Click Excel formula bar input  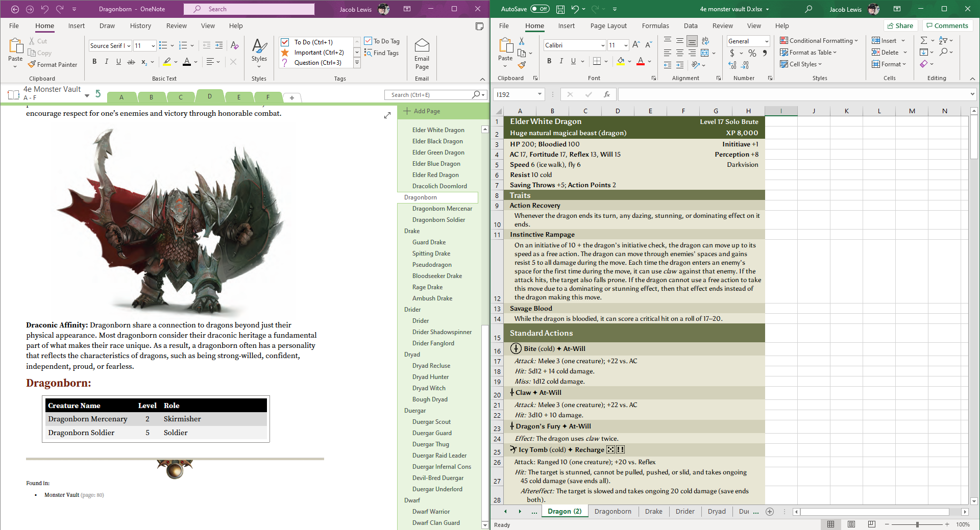tap(794, 94)
